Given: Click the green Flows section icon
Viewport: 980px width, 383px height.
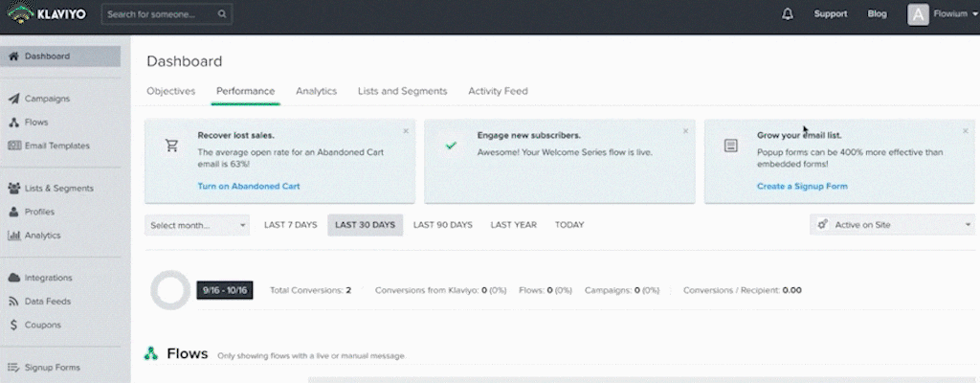Looking at the screenshot, I should (x=151, y=353).
